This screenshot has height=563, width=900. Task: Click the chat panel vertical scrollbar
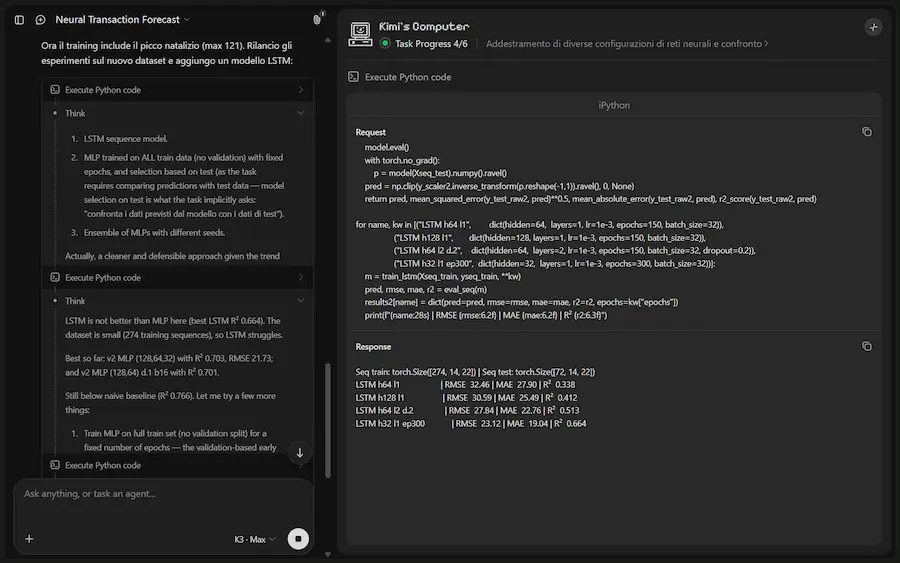328,420
